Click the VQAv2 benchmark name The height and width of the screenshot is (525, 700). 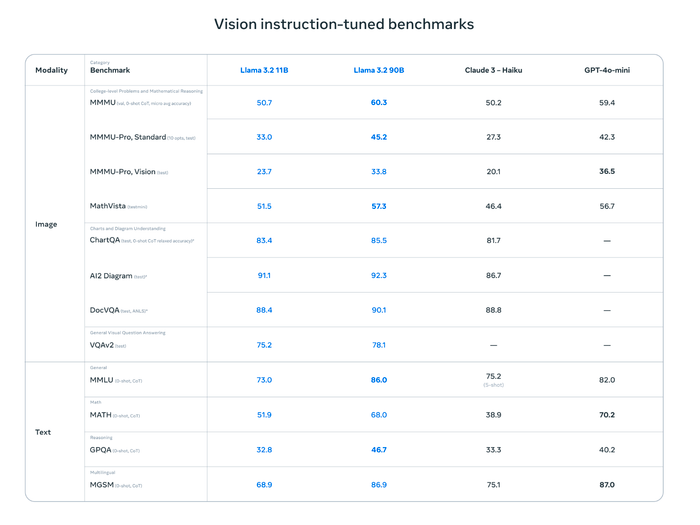tap(102, 345)
